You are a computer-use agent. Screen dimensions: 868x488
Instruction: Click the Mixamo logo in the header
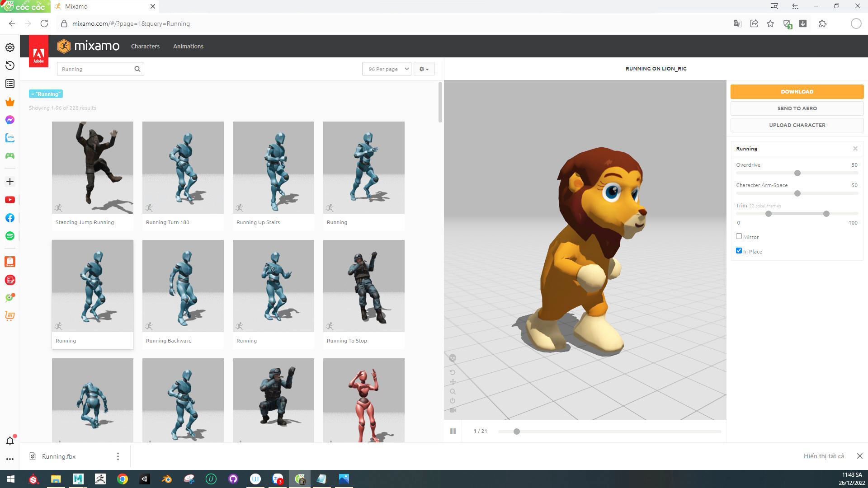[x=88, y=46]
